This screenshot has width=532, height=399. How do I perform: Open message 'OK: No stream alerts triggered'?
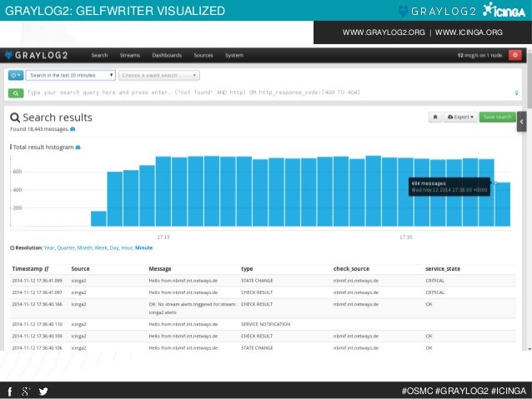192,308
